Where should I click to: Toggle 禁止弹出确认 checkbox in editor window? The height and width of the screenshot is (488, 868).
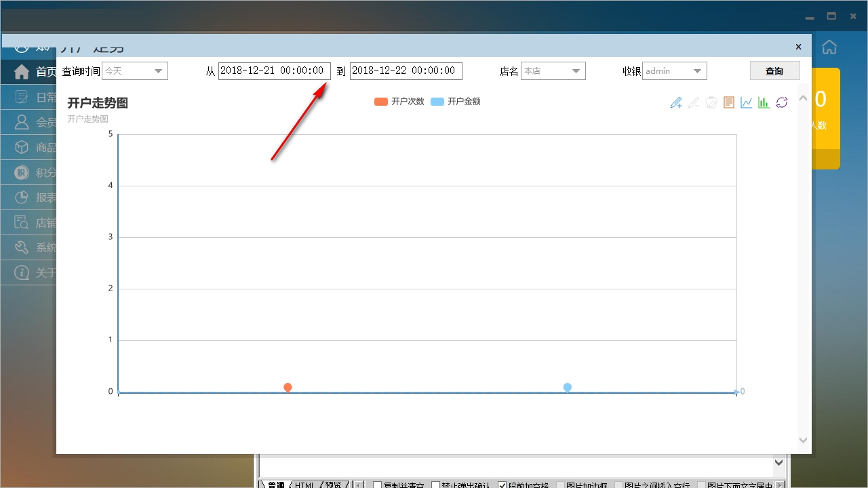[436, 485]
